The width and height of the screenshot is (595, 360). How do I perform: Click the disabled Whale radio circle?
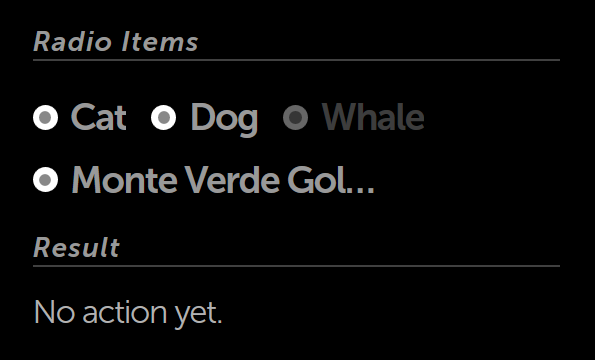[296, 118]
